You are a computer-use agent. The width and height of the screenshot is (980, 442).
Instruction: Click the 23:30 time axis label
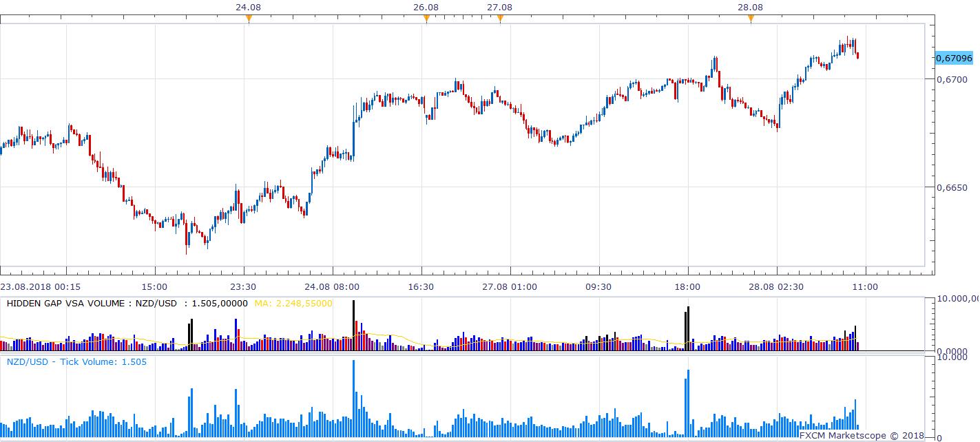pos(243,286)
